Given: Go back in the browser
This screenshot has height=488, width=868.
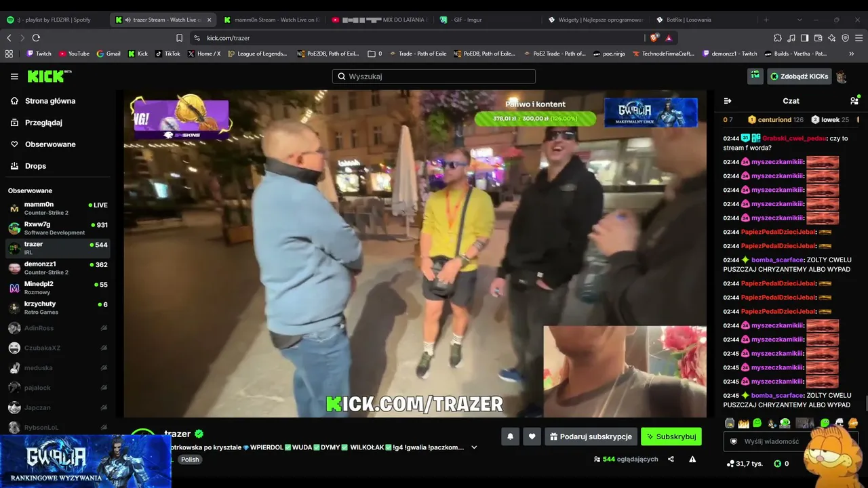Looking at the screenshot, I should click(x=9, y=38).
